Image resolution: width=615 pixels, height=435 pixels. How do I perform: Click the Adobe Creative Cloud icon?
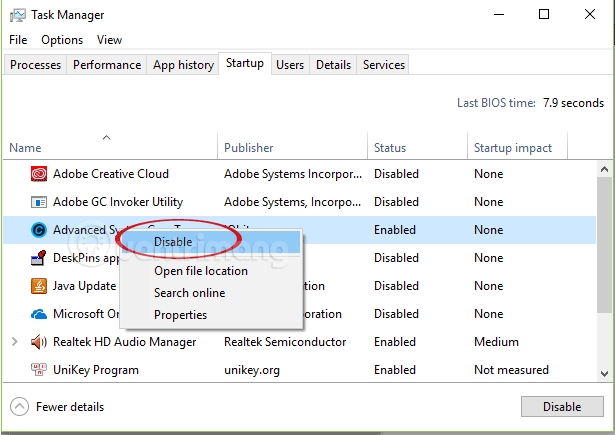tap(39, 174)
